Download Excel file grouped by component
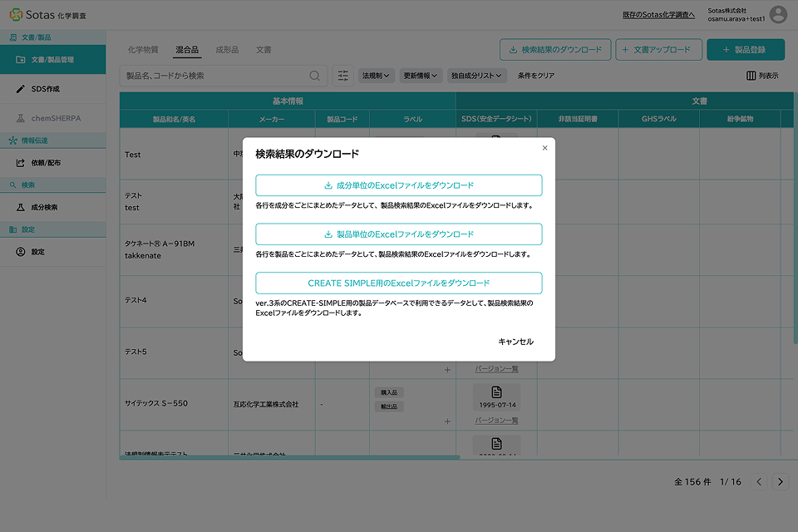The height and width of the screenshot is (532, 798). pos(398,185)
